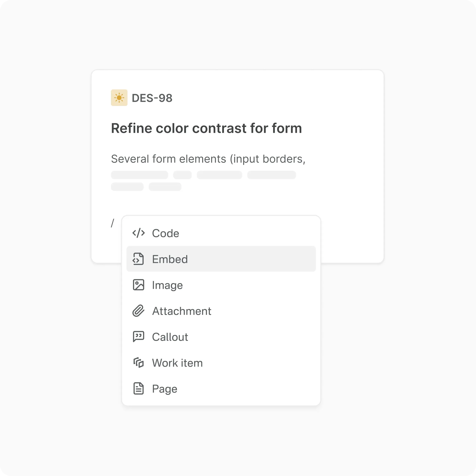Click the title "Refine color contrast for form"
The height and width of the screenshot is (476, 476).
click(x=206, y=128)
